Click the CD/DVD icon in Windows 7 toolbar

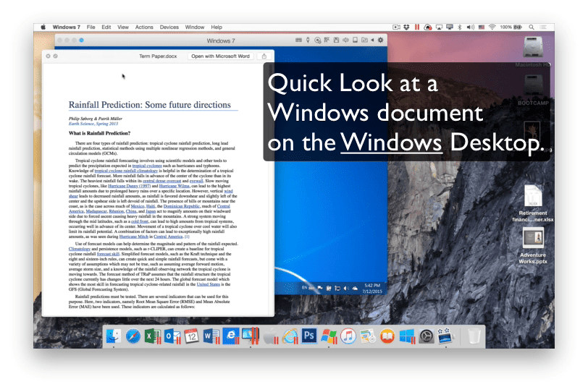318,40
